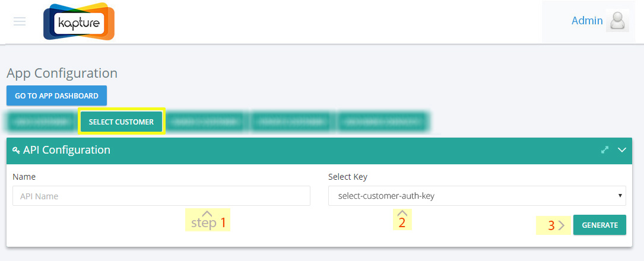Image resolution: width=644 pixels, height=261 pixels.
Task: Click GO TO APP DASHBOARD button
Action: click(56, 96)
